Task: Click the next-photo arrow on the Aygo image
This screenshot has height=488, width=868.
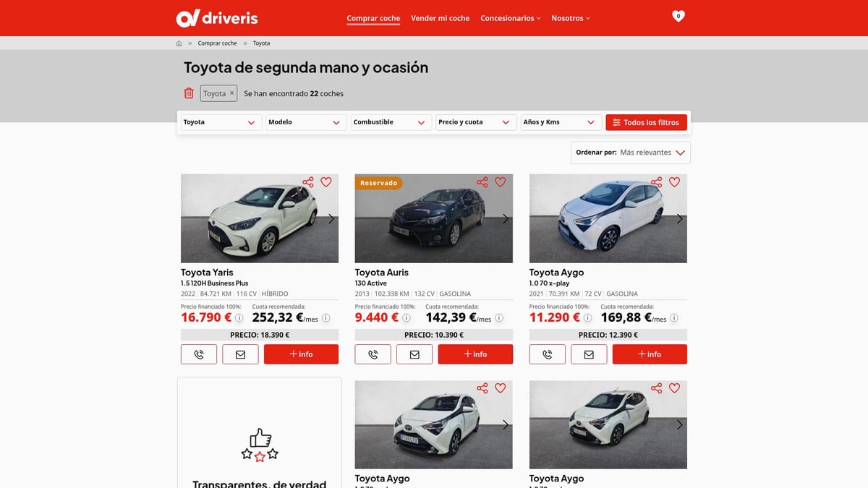Action: click(678, 218)
